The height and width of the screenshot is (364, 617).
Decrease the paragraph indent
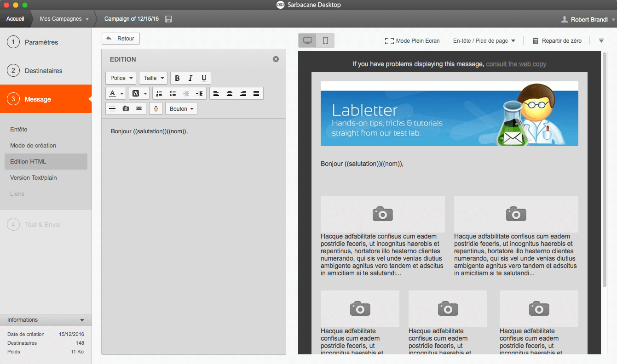[186, 93]
